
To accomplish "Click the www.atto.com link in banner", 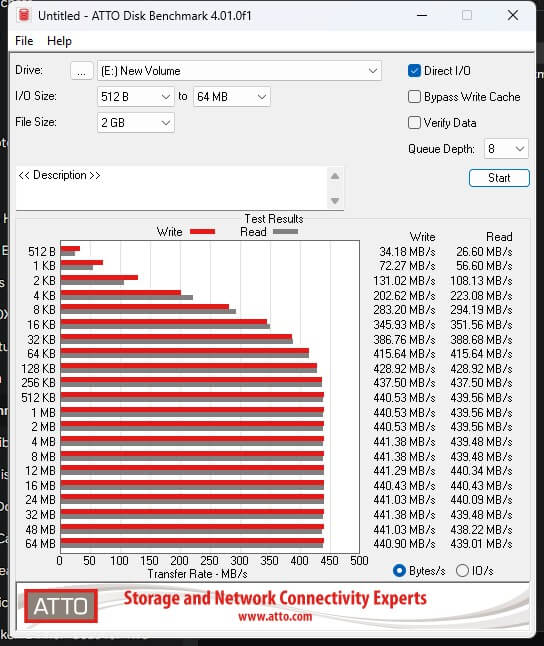I will click(x=275, y=617).
